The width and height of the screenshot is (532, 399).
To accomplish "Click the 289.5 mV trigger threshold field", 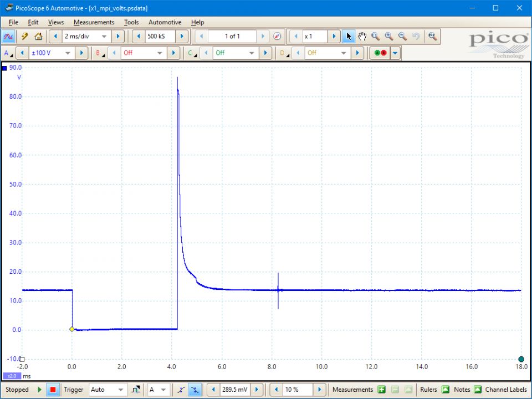I will click(235, 390).
